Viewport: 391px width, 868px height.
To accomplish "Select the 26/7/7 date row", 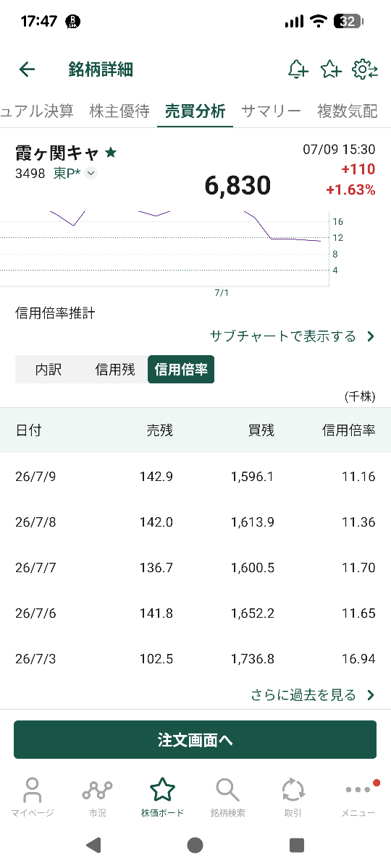I will tap(195, 568).
